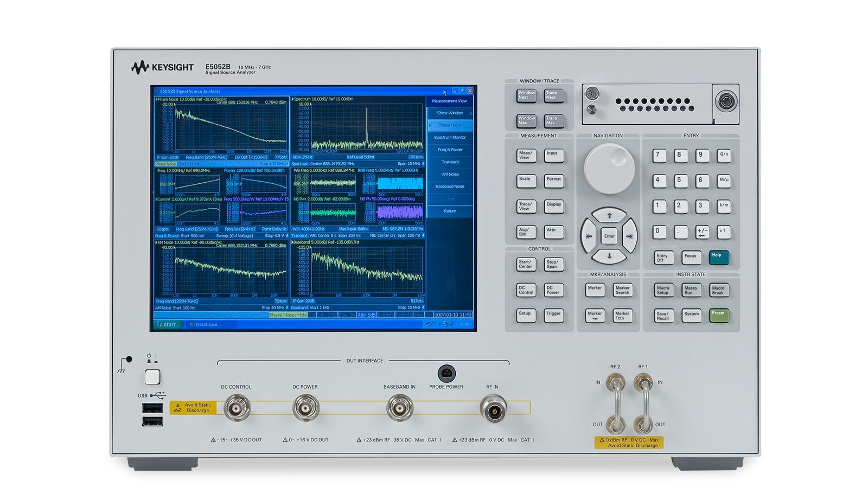Click the Attn 5dB status indicator
This screenshot has width=868, height=488.
[x=366, y=314]
